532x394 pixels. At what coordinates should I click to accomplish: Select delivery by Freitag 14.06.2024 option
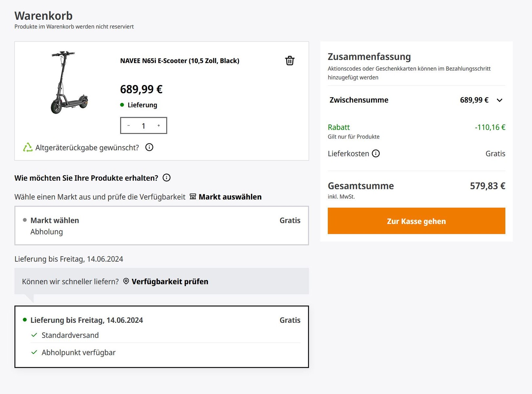161,337
